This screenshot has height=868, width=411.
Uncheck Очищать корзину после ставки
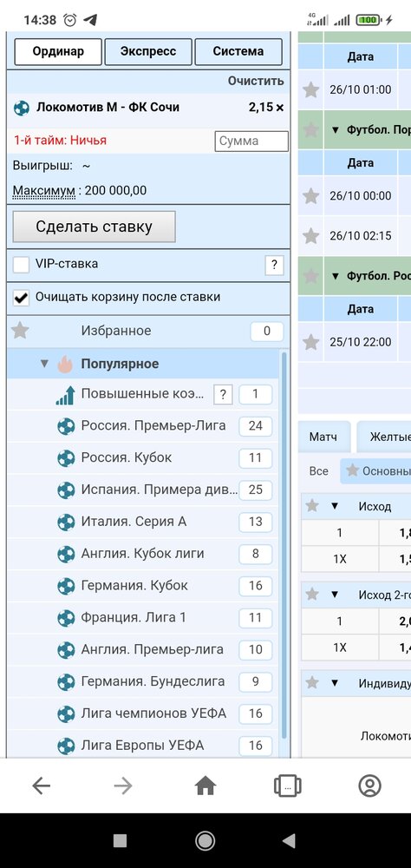click(x=22, y=298)
